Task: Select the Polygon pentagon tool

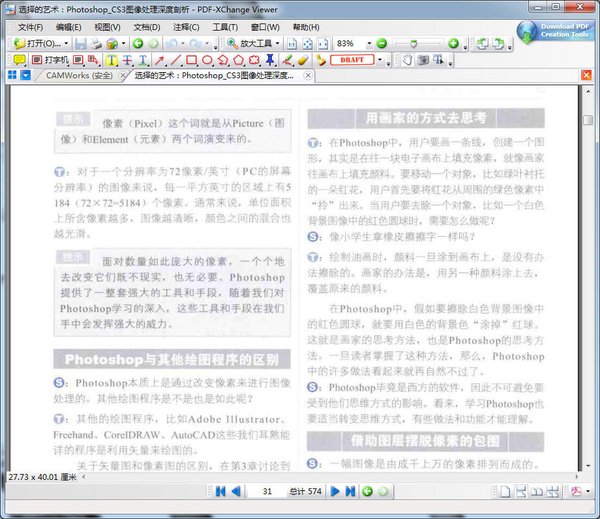Action: pos(238,60)
